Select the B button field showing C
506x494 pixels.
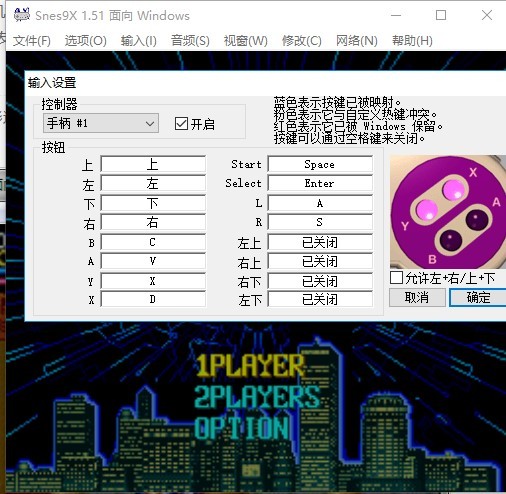coord(153,242)
